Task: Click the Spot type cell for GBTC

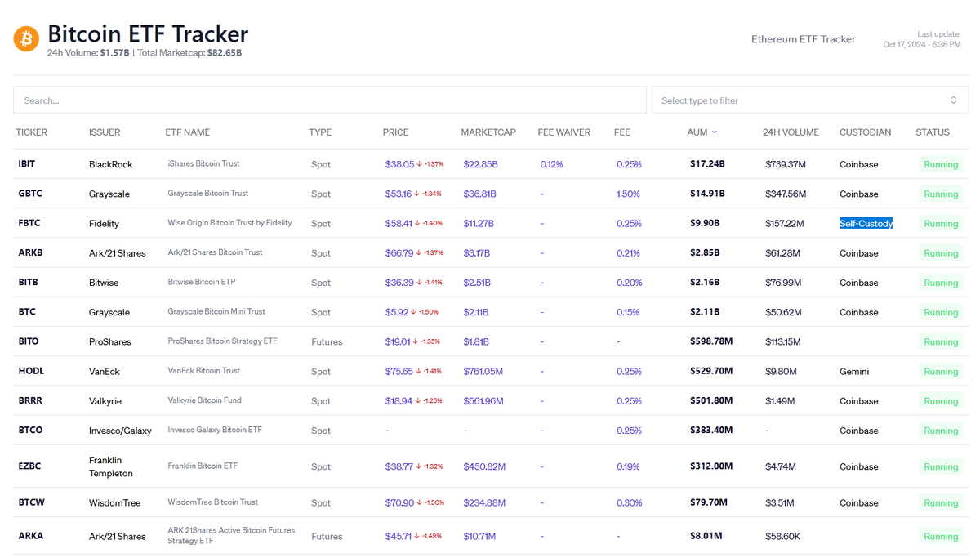Action: click(321, 194)
